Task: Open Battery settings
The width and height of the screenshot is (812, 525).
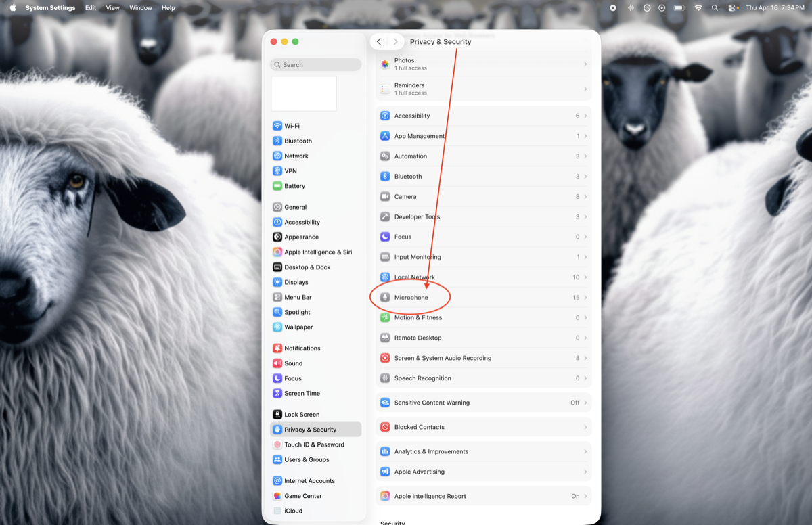Action: click(x=294, y=185)
